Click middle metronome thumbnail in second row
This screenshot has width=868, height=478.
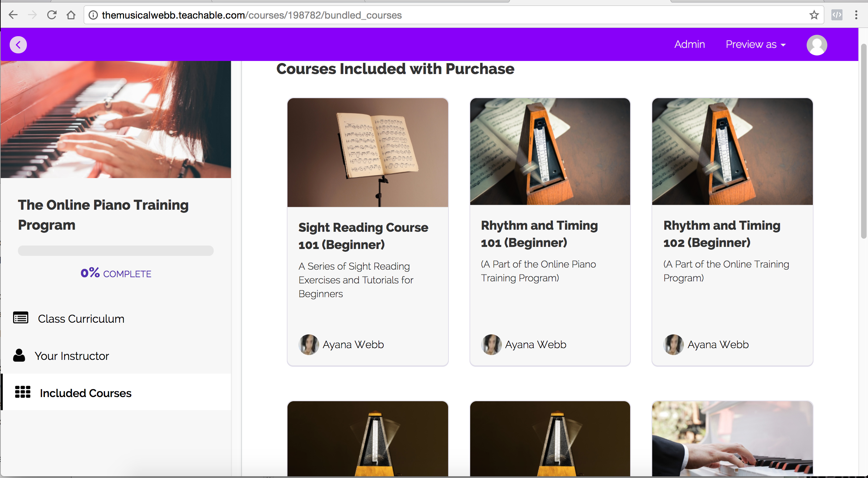(x=550, y=439)
